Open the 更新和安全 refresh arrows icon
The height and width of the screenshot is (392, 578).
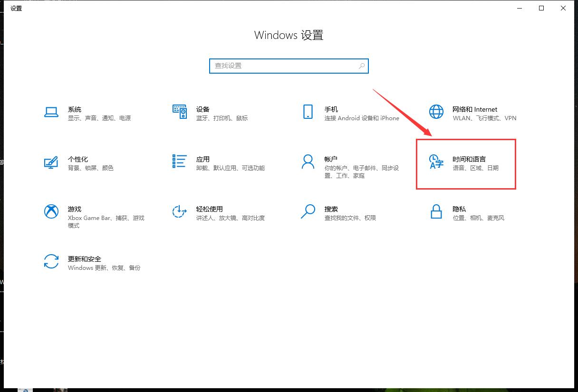tap(51, 261)
